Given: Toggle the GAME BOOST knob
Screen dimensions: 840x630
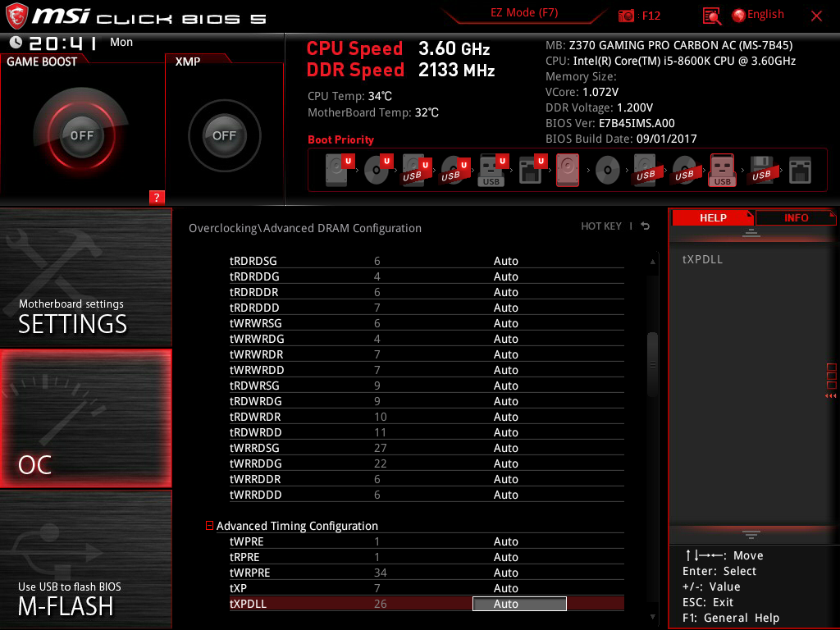Looking at the screenshot, I should 81,135.
